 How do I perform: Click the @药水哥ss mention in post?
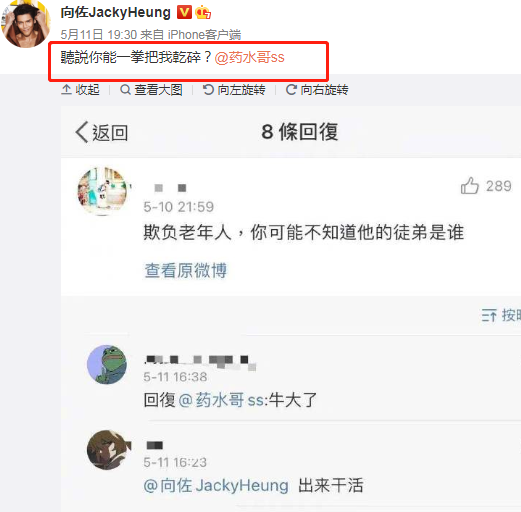tap(249, 58)
